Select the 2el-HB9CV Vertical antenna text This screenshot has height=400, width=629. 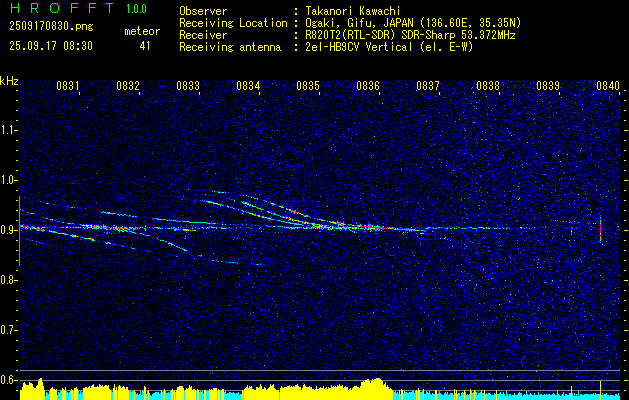(x=389, y=47)
